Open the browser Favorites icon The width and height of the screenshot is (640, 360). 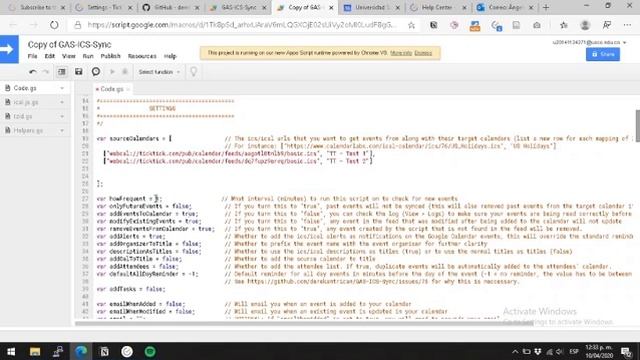click(564, 25)
